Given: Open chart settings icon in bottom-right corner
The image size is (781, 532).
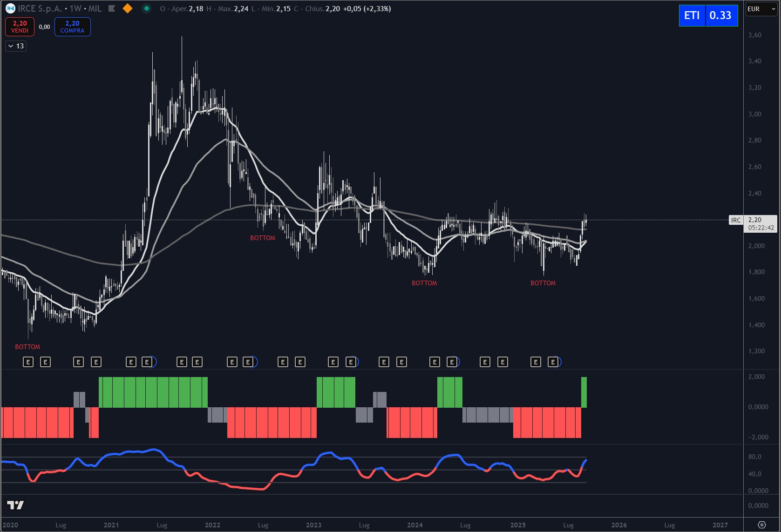Looking at the screenshot, I should (x=761, y=525).
